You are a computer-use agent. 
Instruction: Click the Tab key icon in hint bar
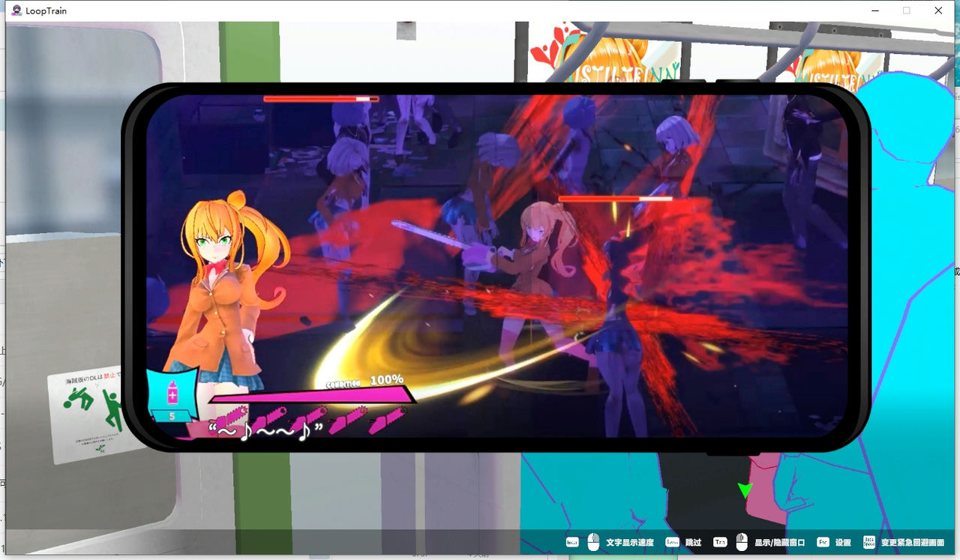tap(720, 542)
